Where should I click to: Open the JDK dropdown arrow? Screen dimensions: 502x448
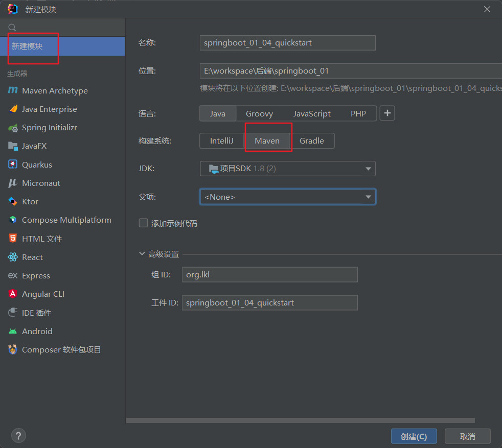tap(368, 169)
